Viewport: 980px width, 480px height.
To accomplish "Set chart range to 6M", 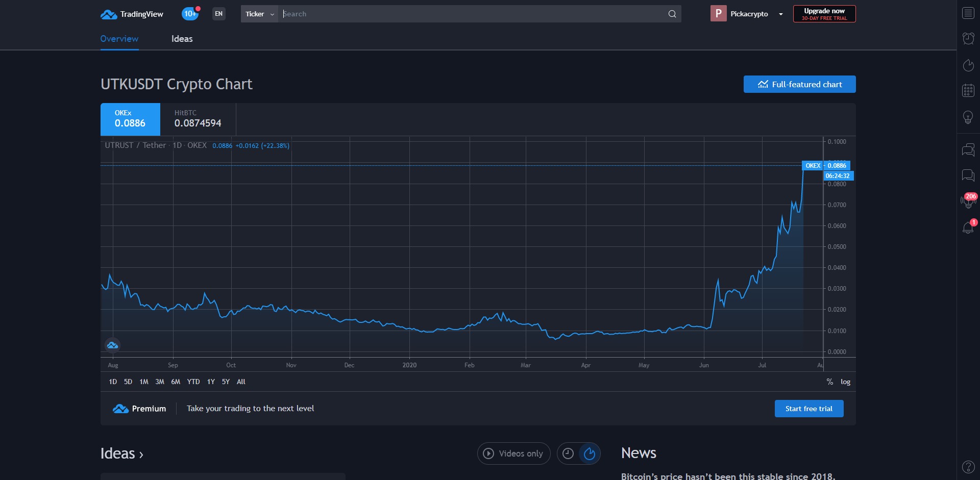I will (x=176, y=382).
